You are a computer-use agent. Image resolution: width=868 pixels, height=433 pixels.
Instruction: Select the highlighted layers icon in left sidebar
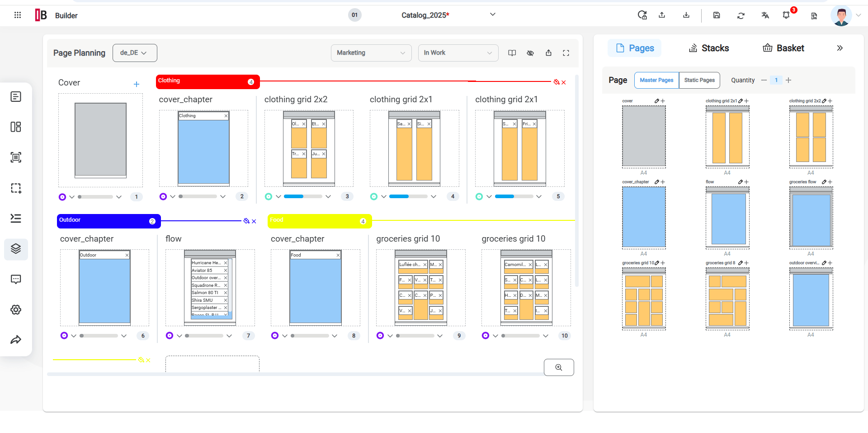pyautogui.click(x=16, y=249)
